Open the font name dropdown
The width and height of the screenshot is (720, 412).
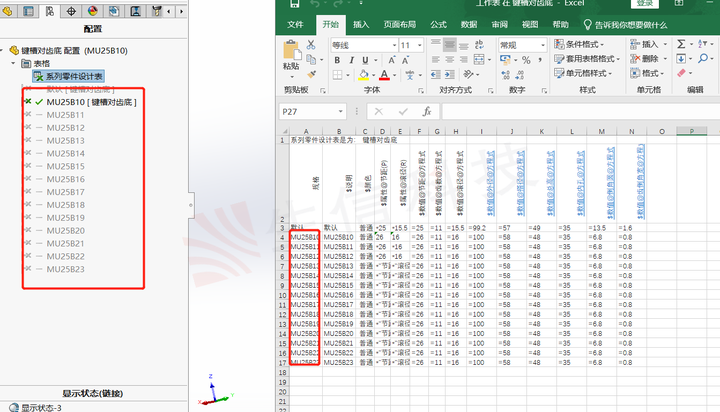(394, 45)
